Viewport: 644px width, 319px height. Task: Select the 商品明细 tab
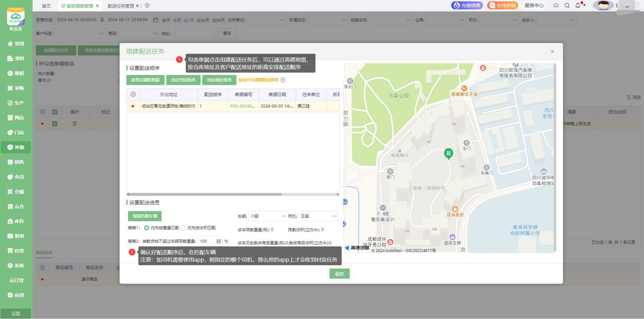click(x=44, y=253)
